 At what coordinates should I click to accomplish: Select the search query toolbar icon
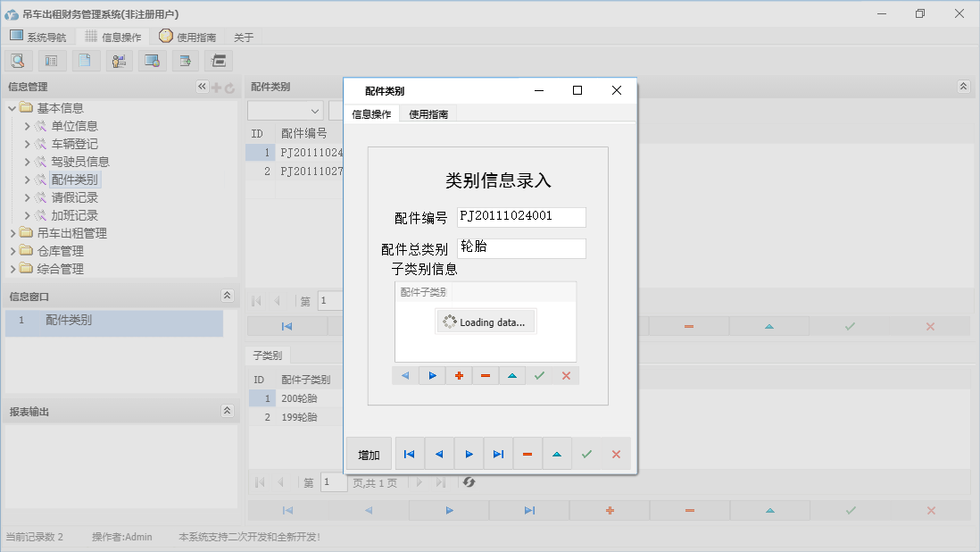pyautogui.click(x=18, y=60)
